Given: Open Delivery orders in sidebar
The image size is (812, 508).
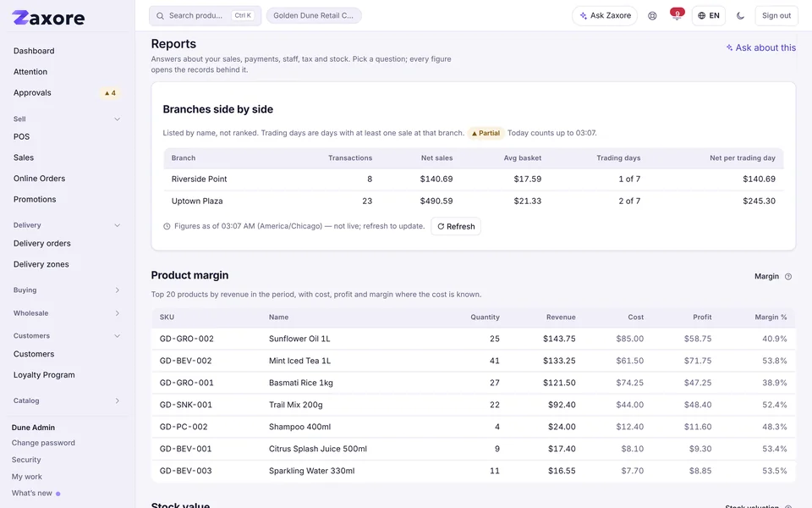Looking at the screenshot, I should (x=42, y=243).
